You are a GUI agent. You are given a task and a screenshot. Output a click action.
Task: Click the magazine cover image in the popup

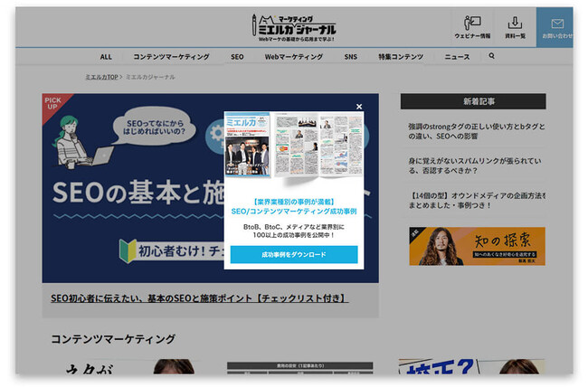coord(249,146)
